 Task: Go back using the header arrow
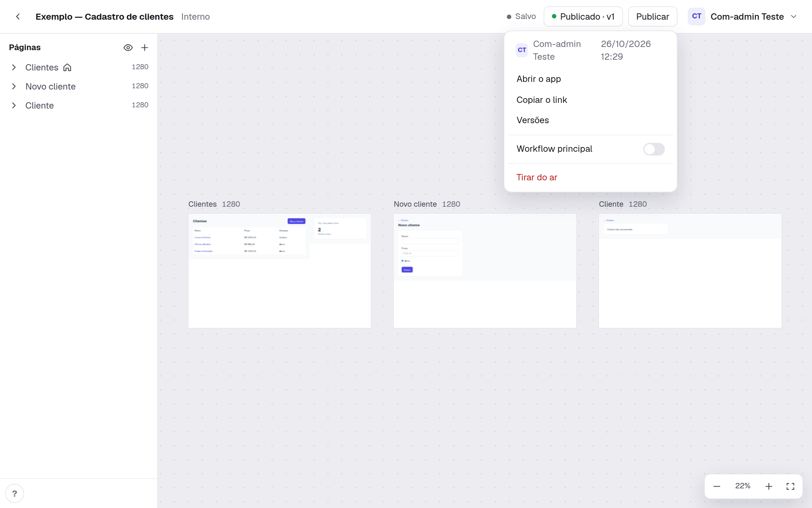click(18, 17)
